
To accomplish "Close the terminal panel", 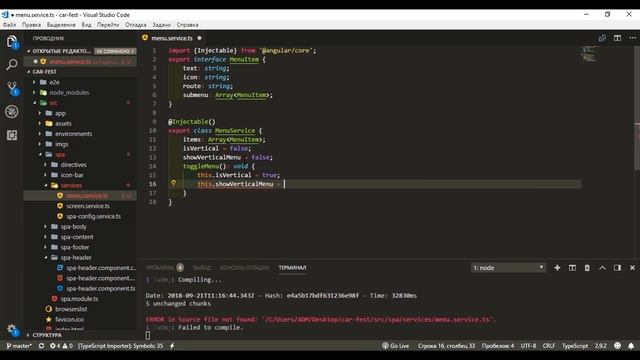I will [632, 268].
